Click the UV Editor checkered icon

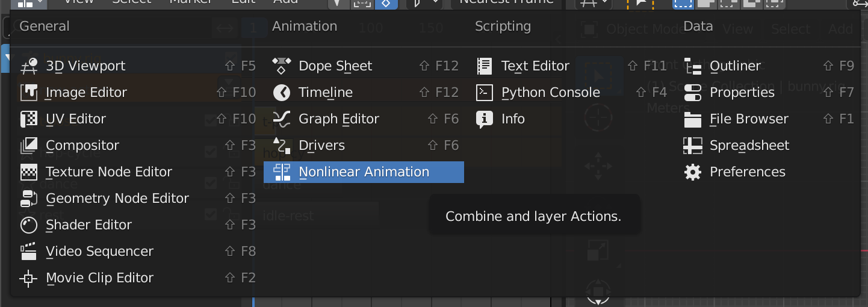[x=29, y=119]
